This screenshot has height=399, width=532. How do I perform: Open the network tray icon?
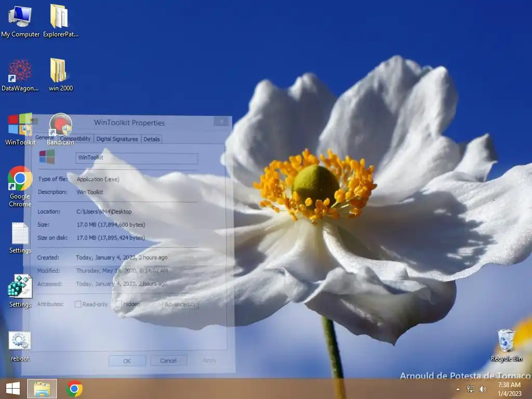click(x=471, y=389)
